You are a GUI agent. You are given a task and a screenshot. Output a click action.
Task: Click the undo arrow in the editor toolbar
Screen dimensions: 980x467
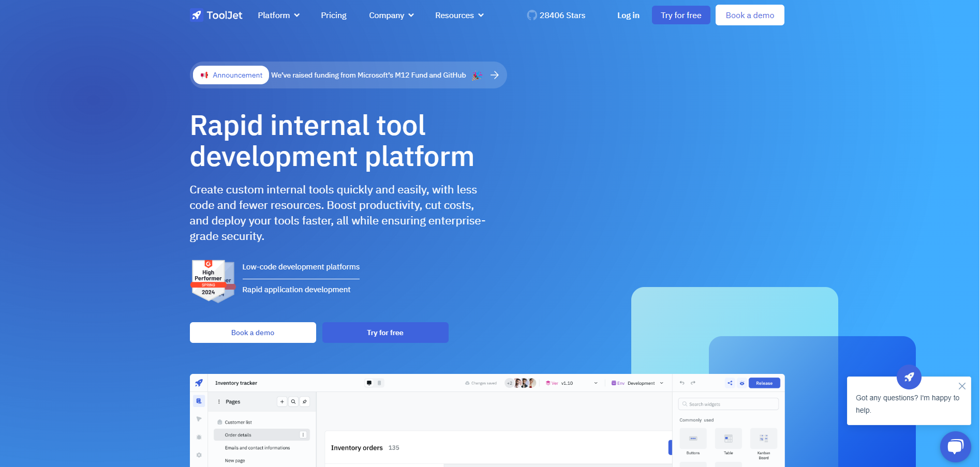[x=682, y=383]
